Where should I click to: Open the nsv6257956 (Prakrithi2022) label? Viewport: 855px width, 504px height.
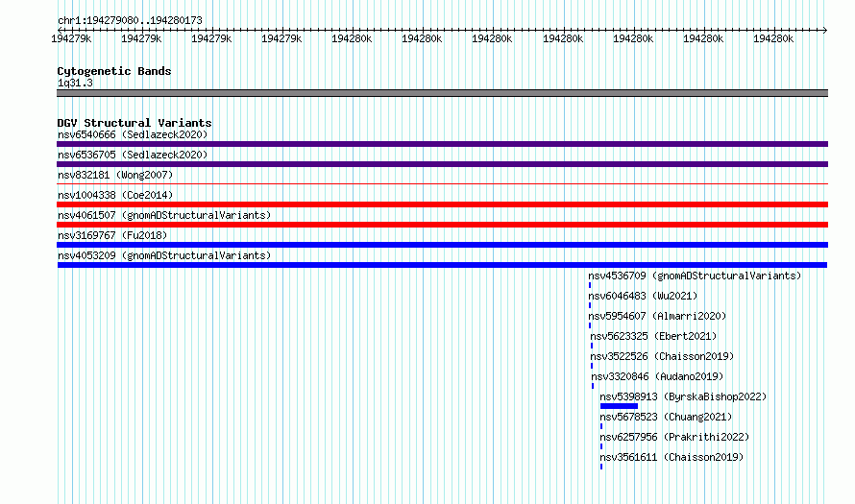tap(674, 437)
